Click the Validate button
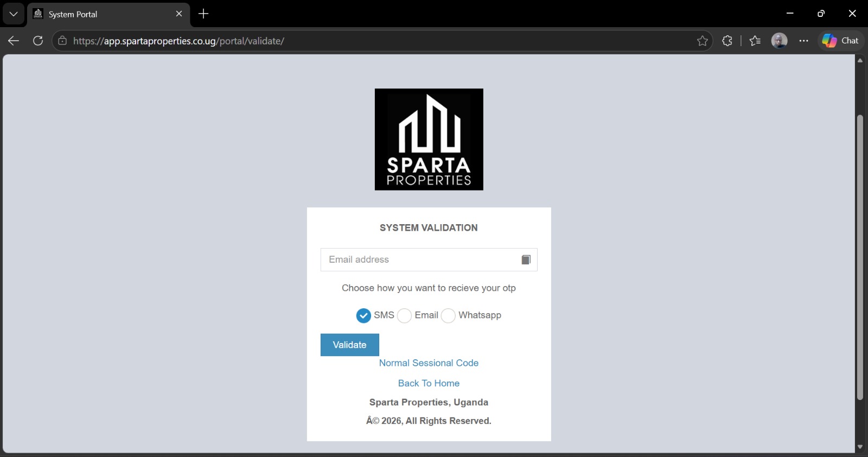Viewport: 868px width, 457px height. [x=350, y=345]
